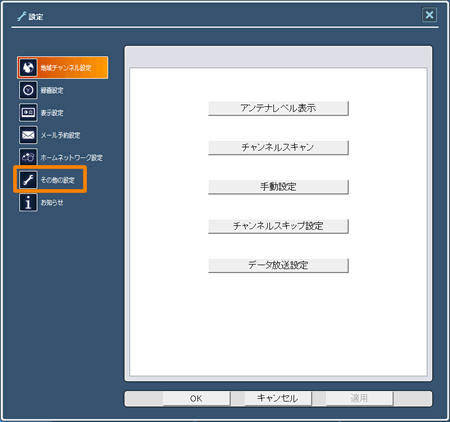
Task: Click the display settings screen icon
Action: (28, 113)
